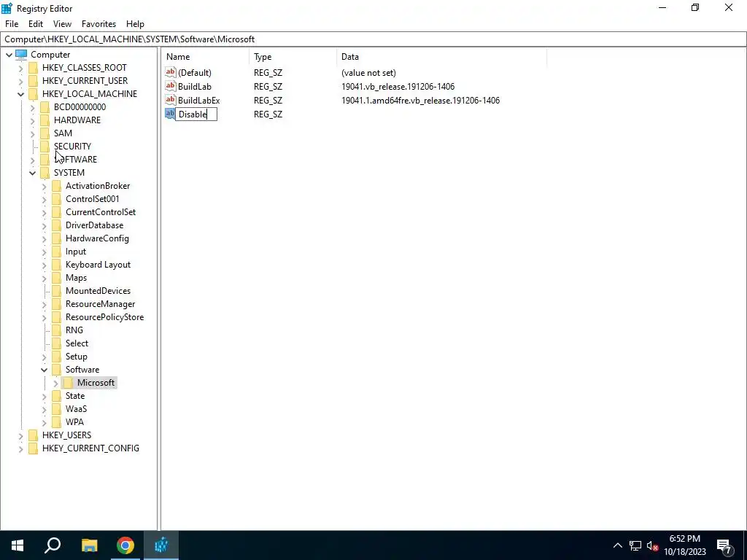Screen dimensions: 747x560
Task: Expand the ActivationBroker key
Action: coord(44,186)
